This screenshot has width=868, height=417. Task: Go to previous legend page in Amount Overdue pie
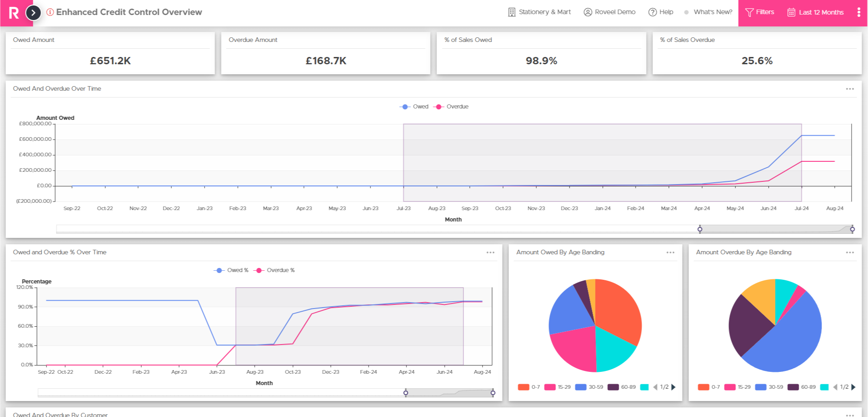point(835,387)
